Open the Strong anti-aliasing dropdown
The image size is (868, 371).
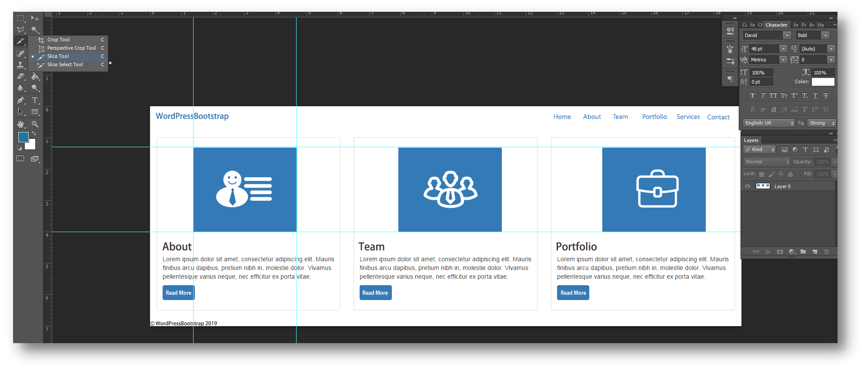pos(821,123)
